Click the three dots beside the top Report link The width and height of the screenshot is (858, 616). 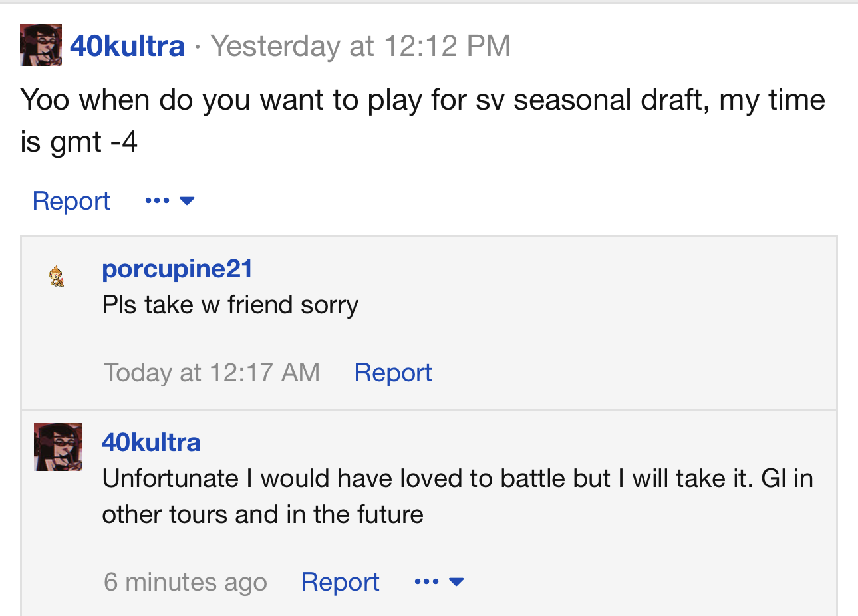coord(157,201)
